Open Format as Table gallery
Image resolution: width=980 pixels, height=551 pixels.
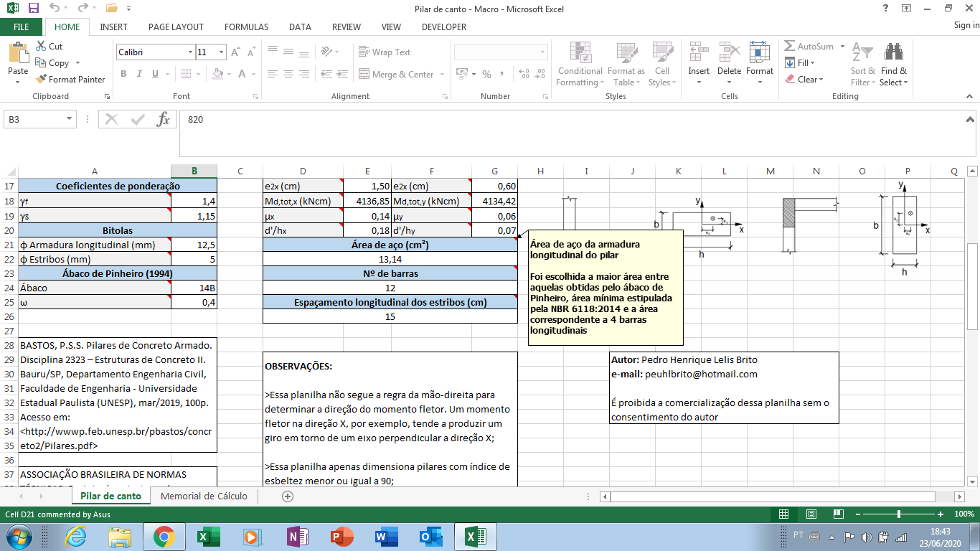[x=626, y=64]
